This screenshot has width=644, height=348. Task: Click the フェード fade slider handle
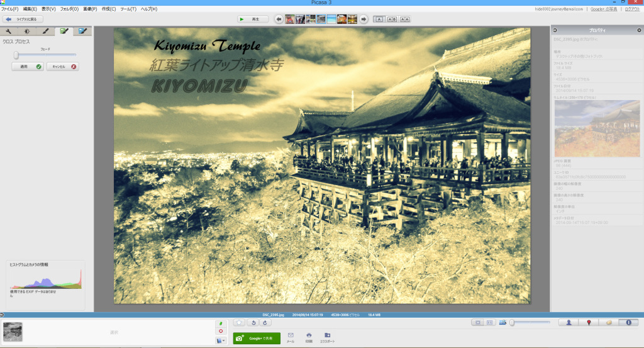(x=16, y=55)
